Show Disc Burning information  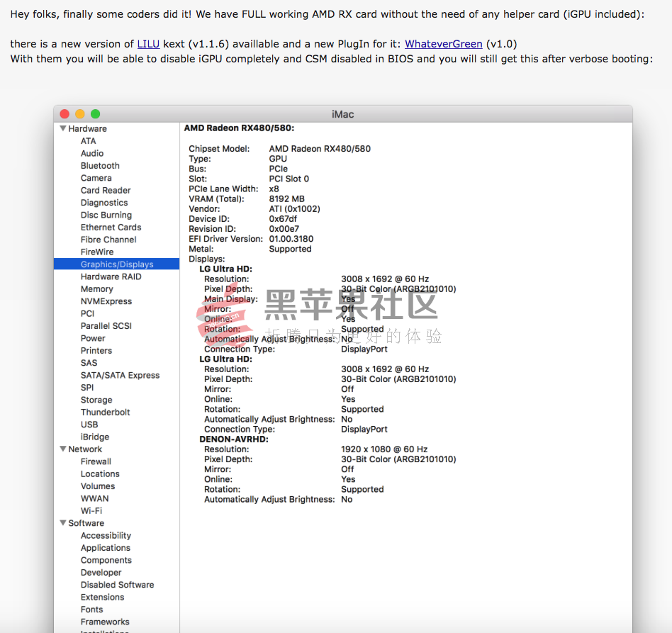(x=106, y=215)
